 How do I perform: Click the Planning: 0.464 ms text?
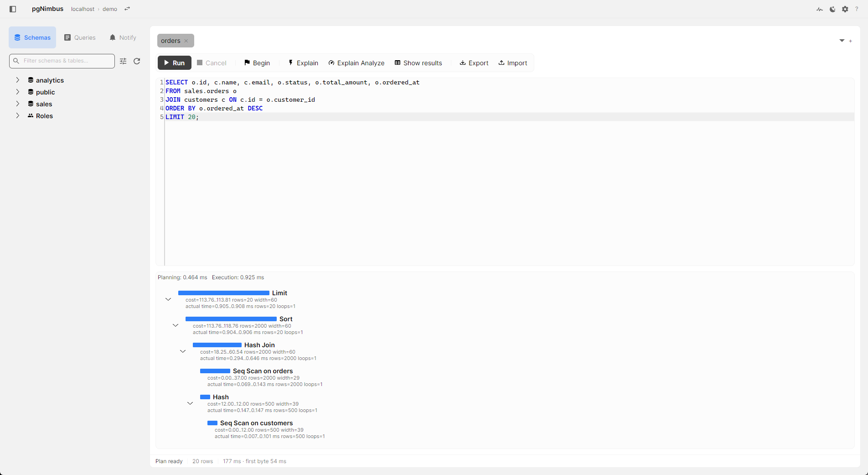click(x=182, y=277)
